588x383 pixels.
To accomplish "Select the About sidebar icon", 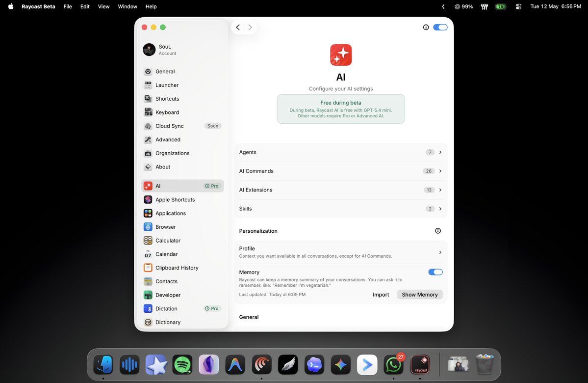I will [x=148, y=167].
